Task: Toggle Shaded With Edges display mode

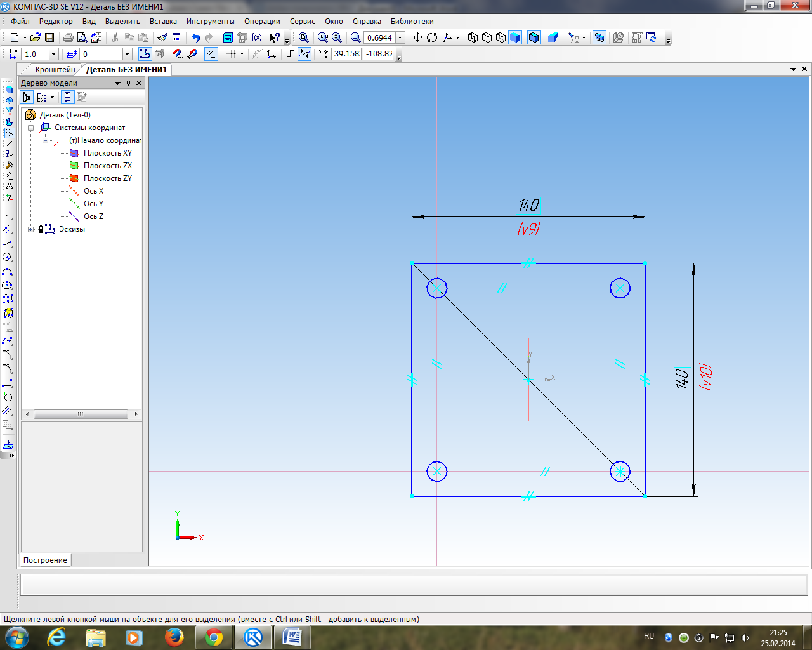Action: [534, 37]
